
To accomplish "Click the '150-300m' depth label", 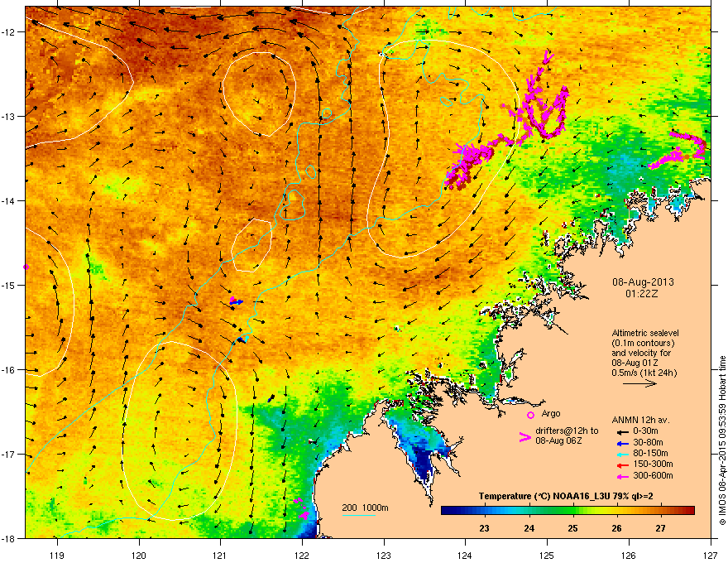I will coord(653,464).
